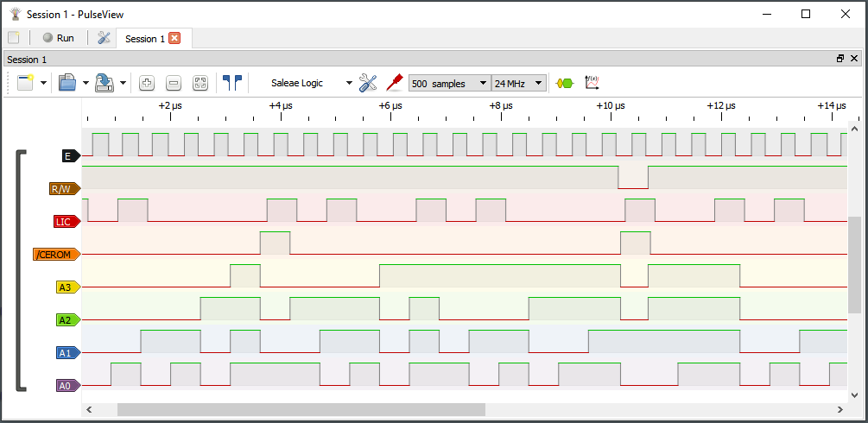Viewport: 868px width, 423px height.
Task: Toggle the show cursors icon
Action: (x=231, y=83)
